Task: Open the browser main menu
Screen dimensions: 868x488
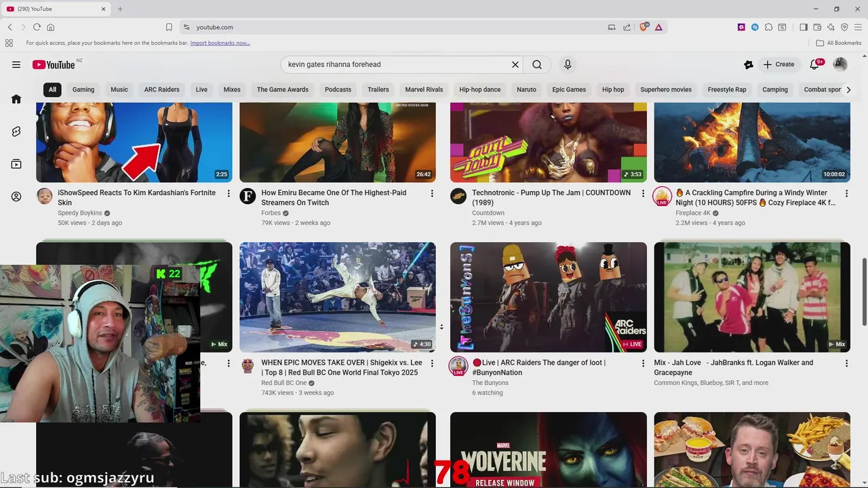Action: tap(858, 27)
